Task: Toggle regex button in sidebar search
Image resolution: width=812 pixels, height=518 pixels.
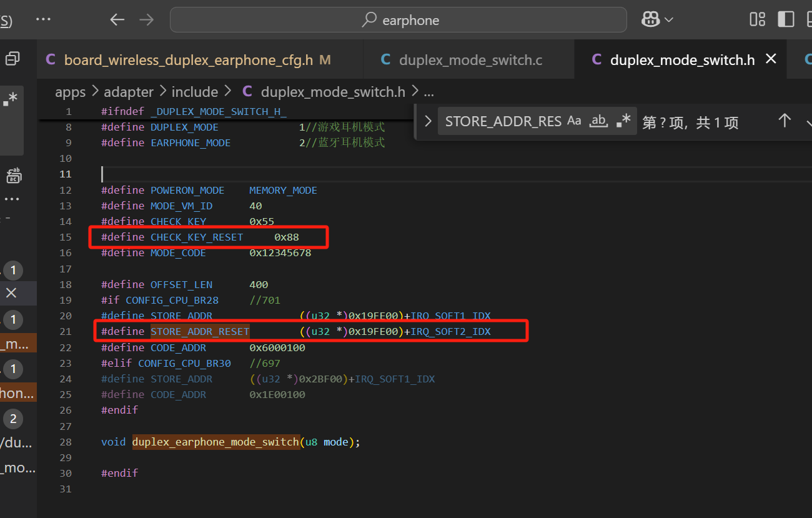Action: (x=11, y=100)
